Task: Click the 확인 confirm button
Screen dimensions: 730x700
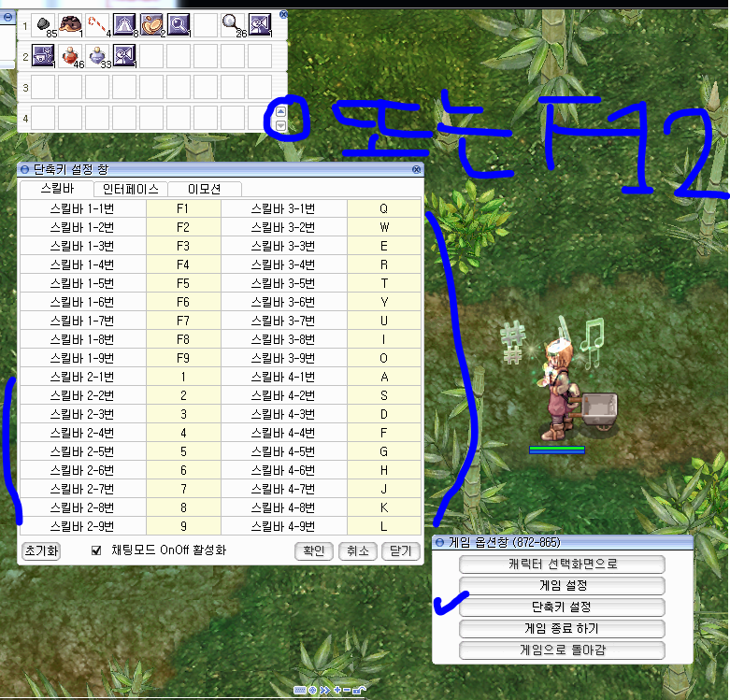Action: tap(314, 551)
